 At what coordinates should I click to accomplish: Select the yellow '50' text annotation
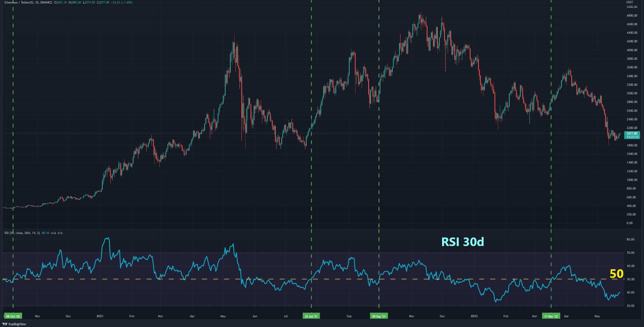coord(616,274)
